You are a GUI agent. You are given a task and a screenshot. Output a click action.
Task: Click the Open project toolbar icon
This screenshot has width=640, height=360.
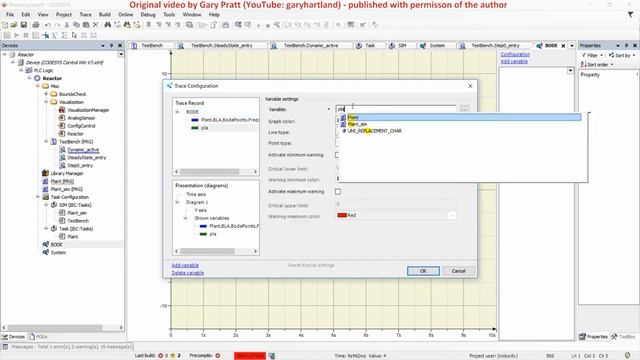(x=14, y=25)
